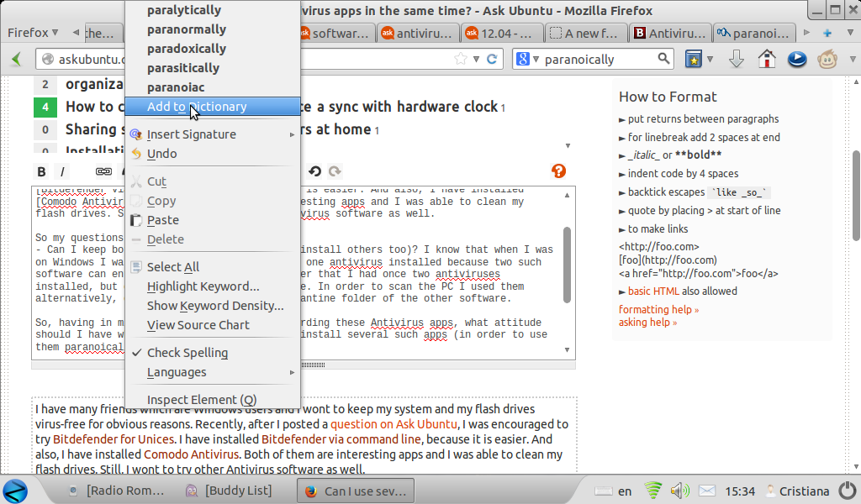Click the monkey face add-on icon

coord(827,59)
